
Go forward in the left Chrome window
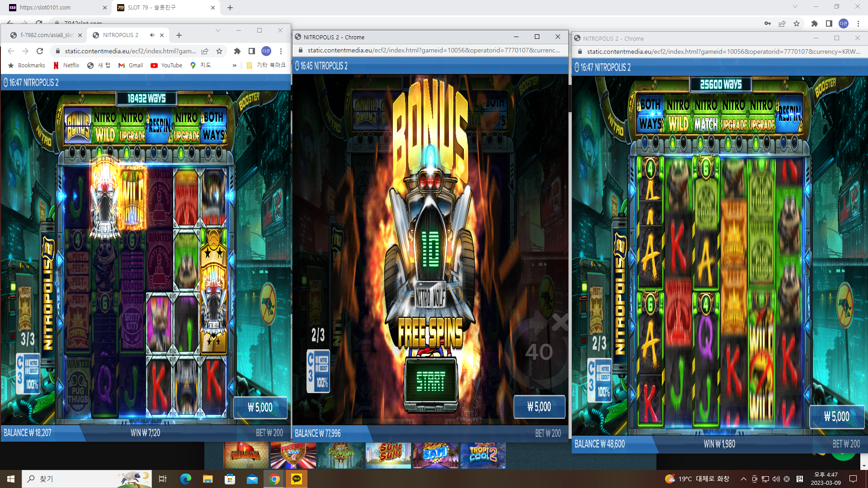point(25,51)
